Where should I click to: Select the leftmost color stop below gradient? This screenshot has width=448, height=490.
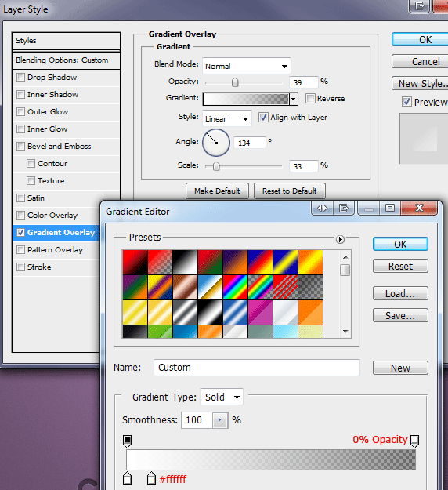(127, 478)
